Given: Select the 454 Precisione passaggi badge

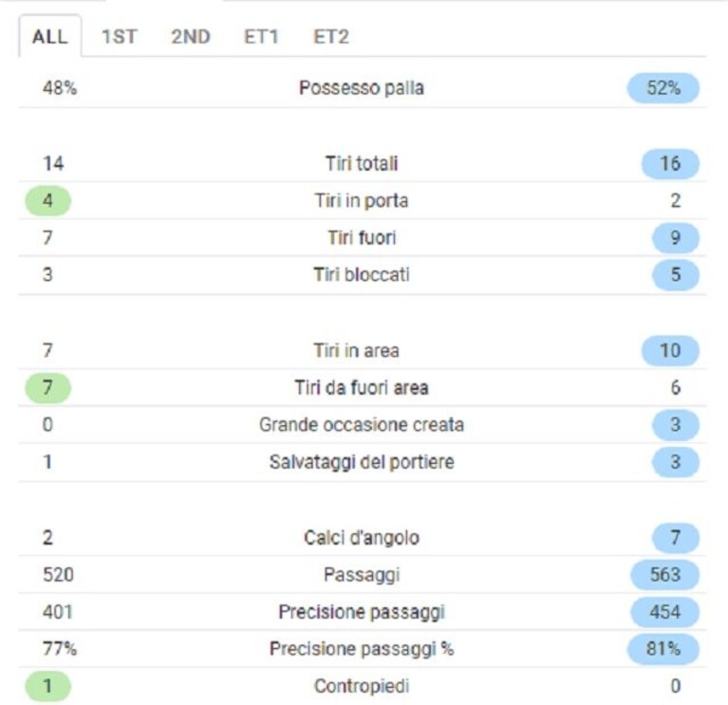Looking at the screenshot, I should (664, 612).
